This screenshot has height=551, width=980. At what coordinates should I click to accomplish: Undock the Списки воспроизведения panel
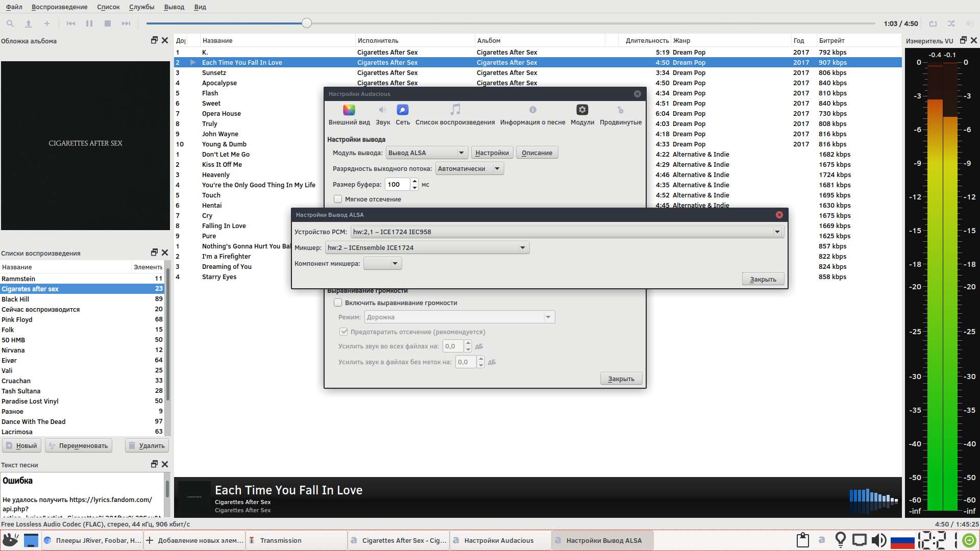[154, 253]
